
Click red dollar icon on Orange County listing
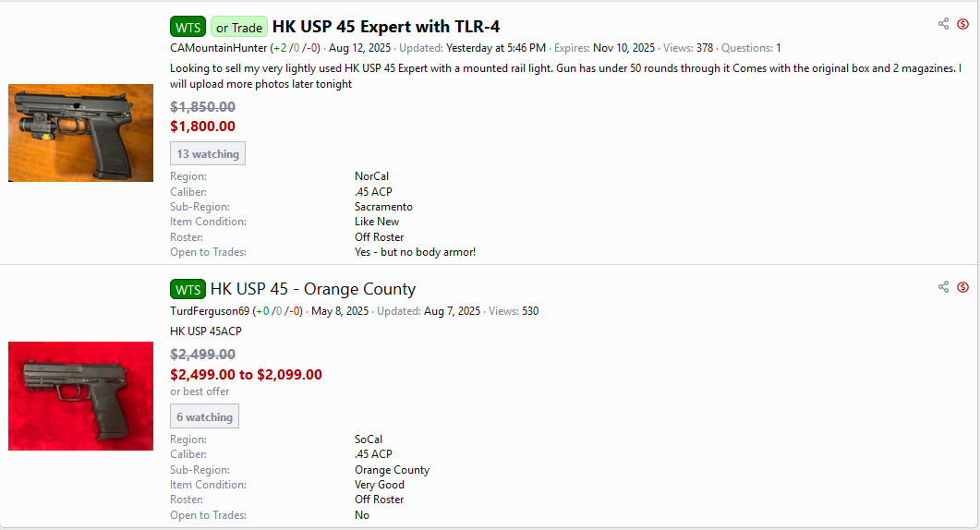(962, 287)
